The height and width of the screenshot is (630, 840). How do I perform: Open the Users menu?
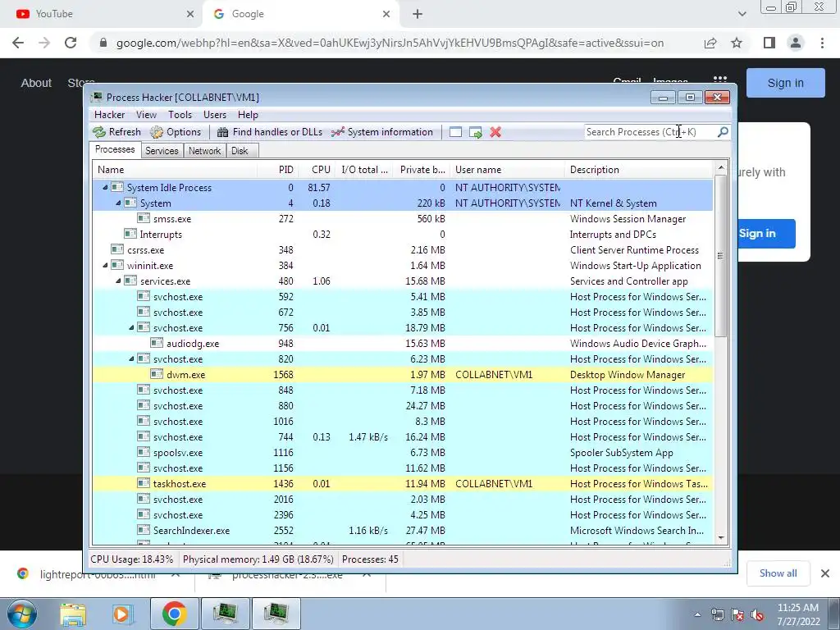[215, 115]
